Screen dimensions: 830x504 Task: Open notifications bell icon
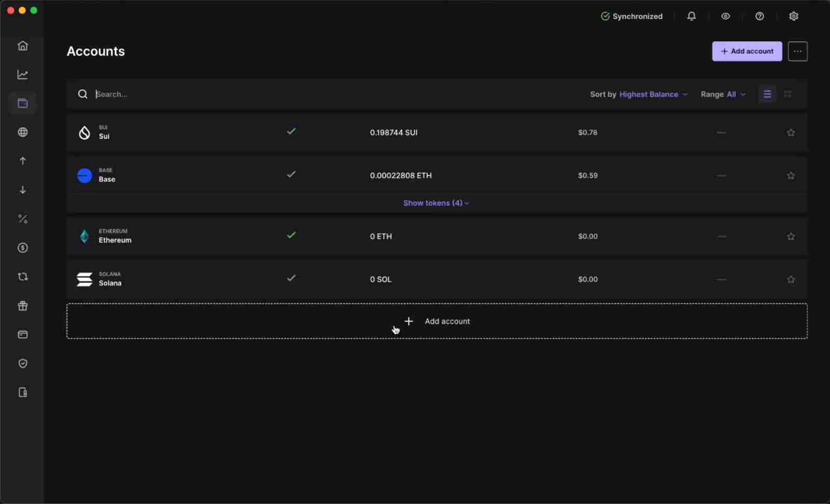691,17
